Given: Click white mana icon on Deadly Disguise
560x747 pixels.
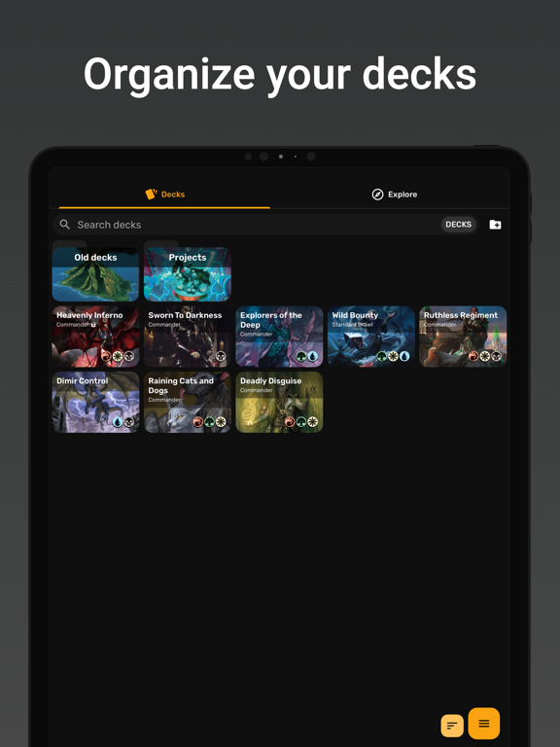Looking at the screenshot, I should 312,422.
